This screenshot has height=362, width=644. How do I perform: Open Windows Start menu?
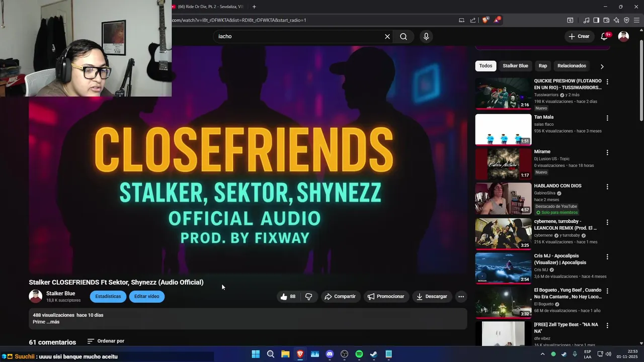(256, 354)
